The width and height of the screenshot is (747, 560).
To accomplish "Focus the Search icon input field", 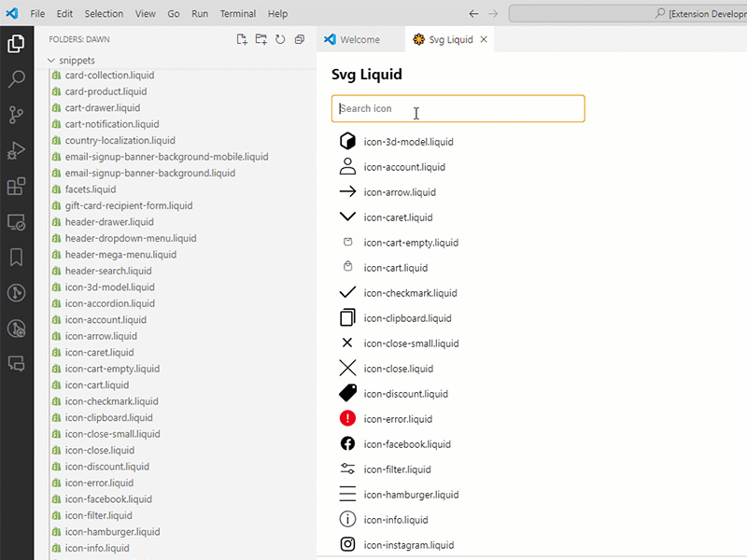I will coord(458,108).
